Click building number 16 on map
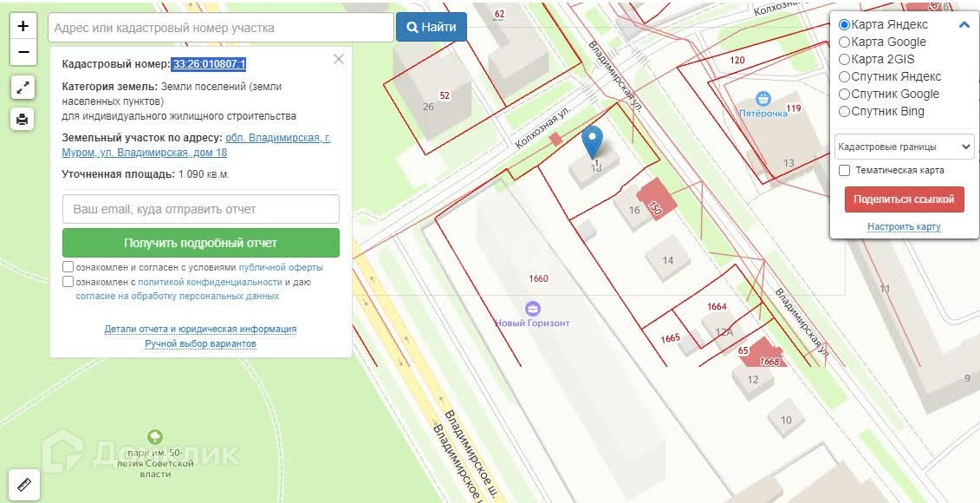Image resolution: width=980 pixels, height=503 pixels. pyautogui.click(x=634, y=210)
